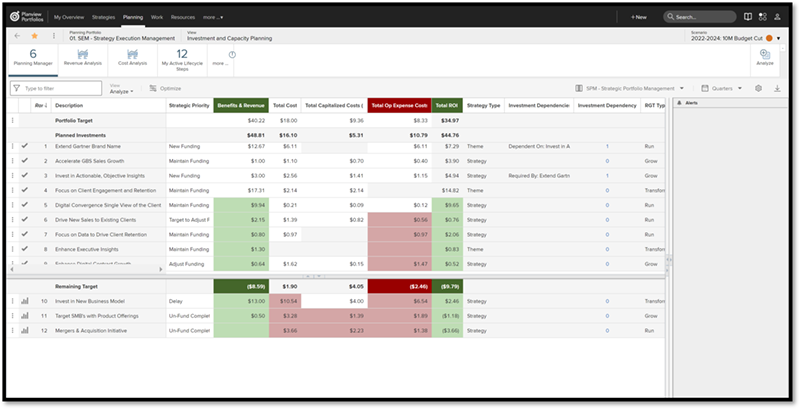Open the Quarters time period dropdown
Image resolution: width=800 pixels, height=409 pixels.
pos(727,88)
